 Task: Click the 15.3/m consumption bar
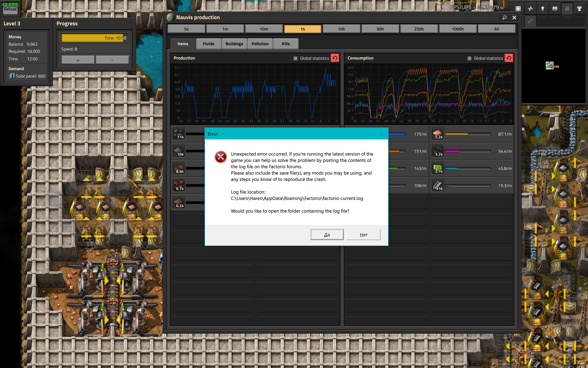468,185
